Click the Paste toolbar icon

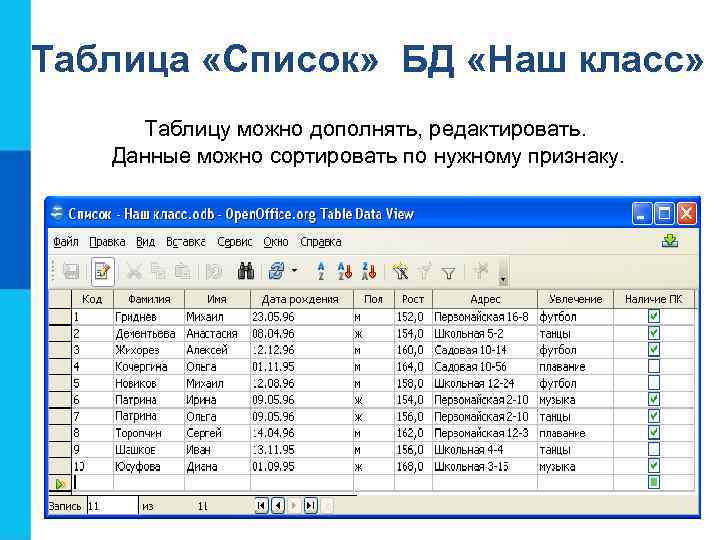point(183,272)
